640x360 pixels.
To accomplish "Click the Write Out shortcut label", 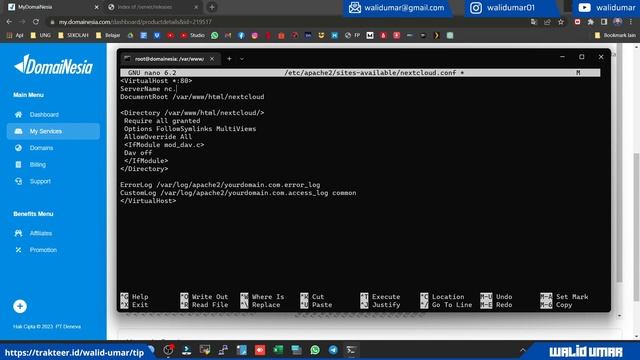I will point(210,297).
